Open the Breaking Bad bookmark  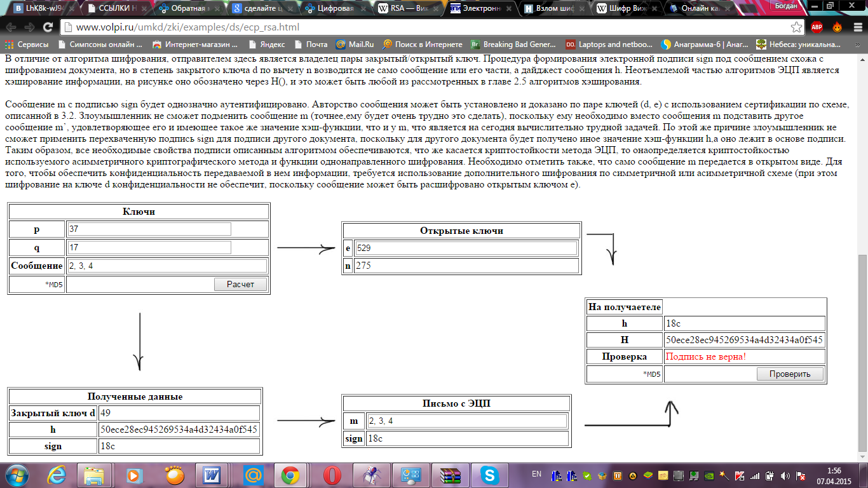click(513, 44)
